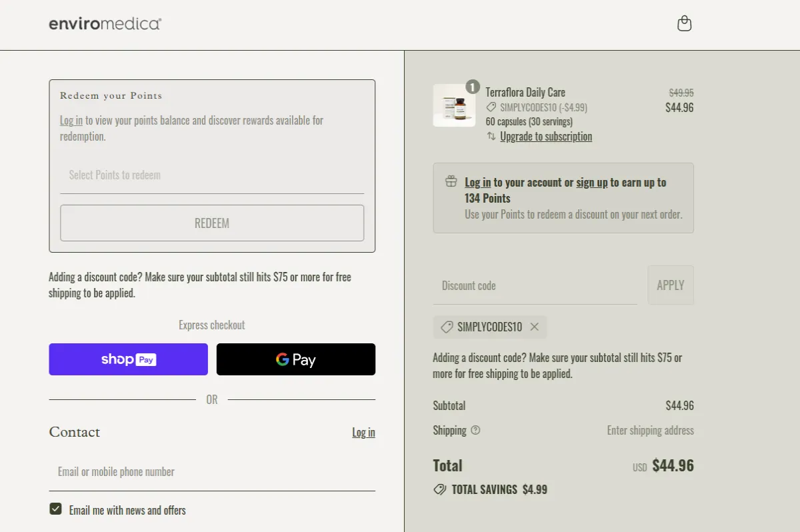Click the Total Savings tag icon

click(x=440, y=489)
